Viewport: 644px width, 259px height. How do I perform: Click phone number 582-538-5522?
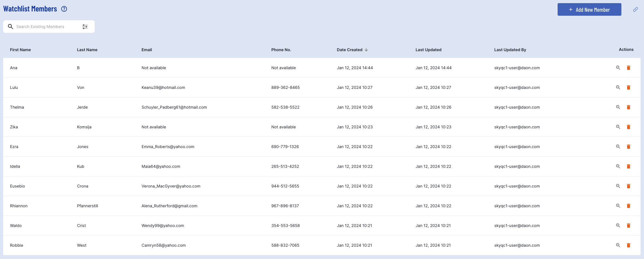point(285,107)
